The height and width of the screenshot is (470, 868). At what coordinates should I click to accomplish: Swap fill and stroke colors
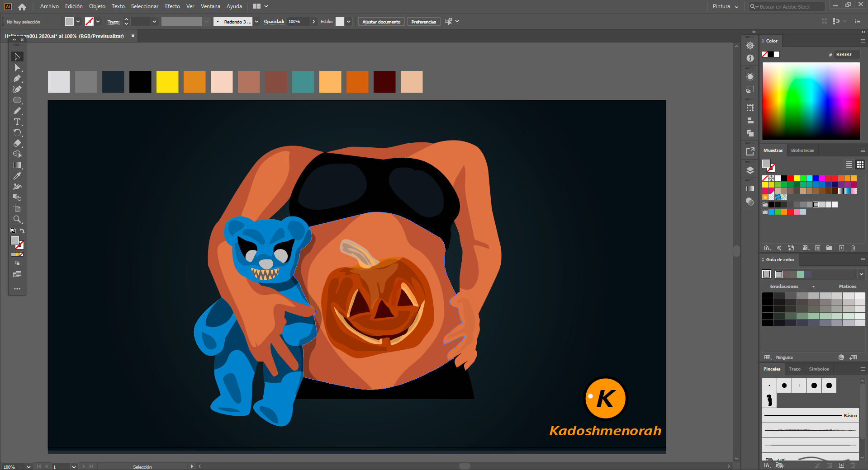[22, 230]
